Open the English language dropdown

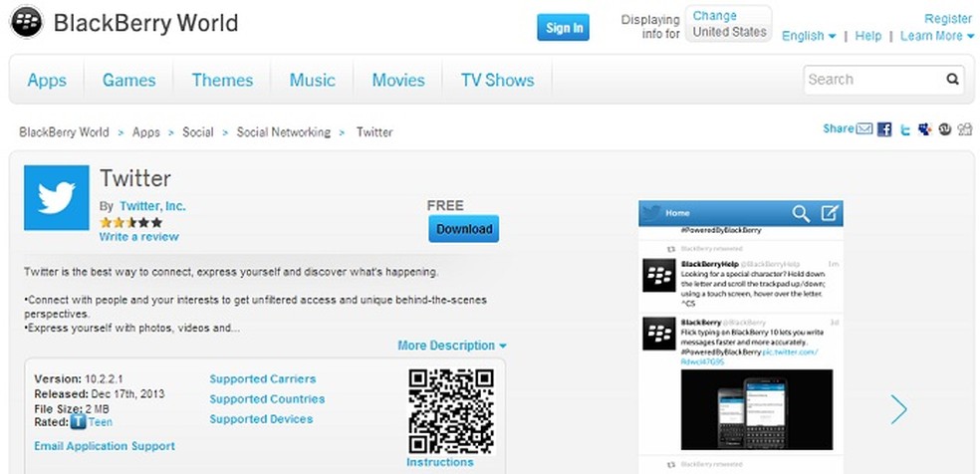809,36
